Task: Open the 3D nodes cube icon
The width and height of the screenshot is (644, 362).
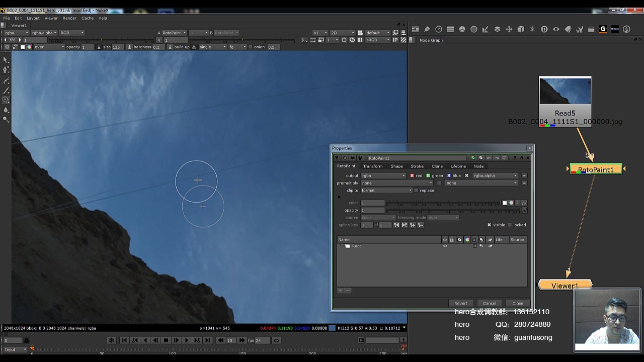Action: coord(521,30)
